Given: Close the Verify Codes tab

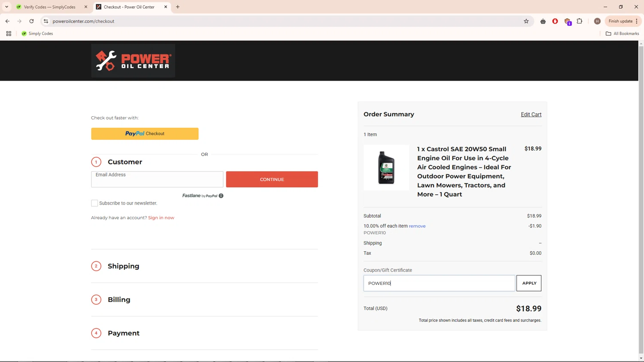Looking at the screenshot, I should (86, 7).
